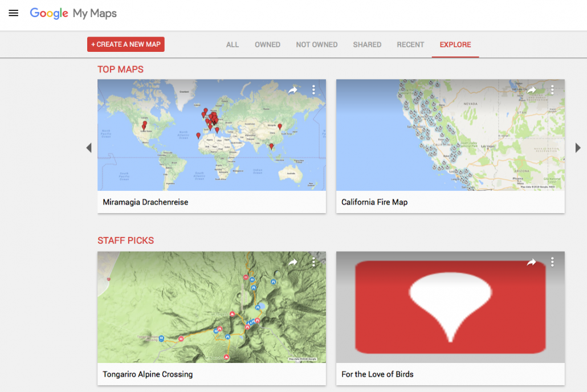587x392 pixels.
Task: Share the For the Love of Birds map
Action: pyautogui.click(x=531, y=262)
